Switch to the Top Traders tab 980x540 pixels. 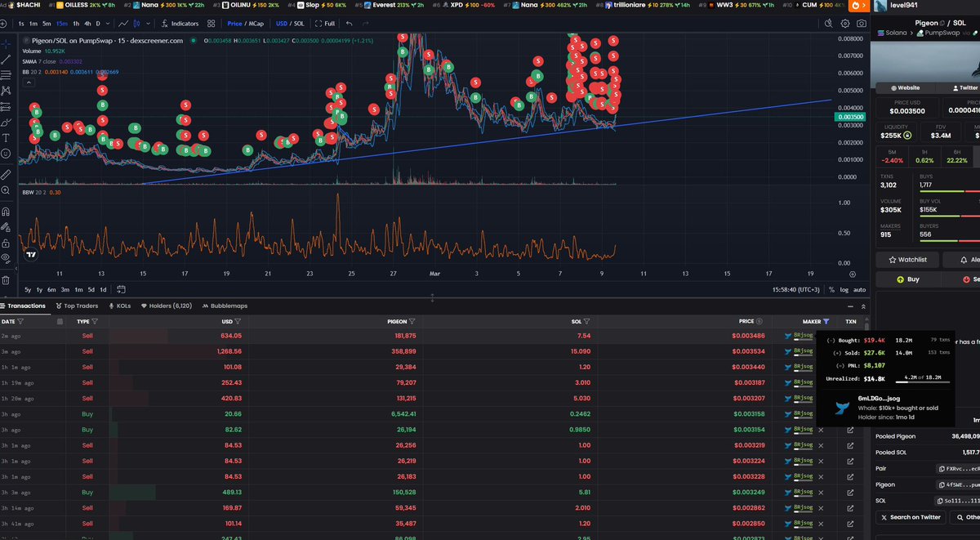(x=76, y=306)
